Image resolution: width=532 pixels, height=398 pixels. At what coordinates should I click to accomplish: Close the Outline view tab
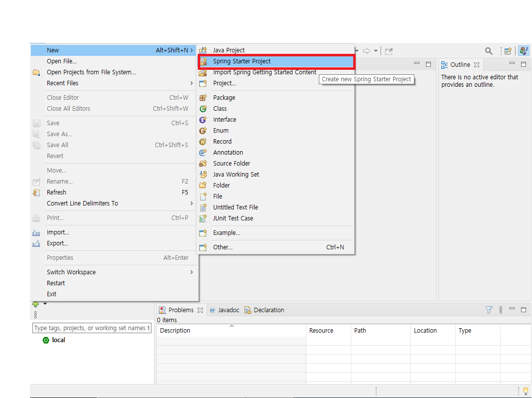pos(477,64)
